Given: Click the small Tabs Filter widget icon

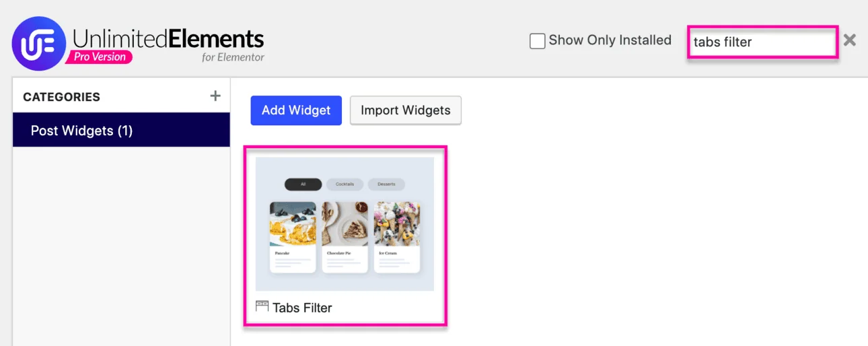Looking at the screenshot, I should click(x=262, y=306).
